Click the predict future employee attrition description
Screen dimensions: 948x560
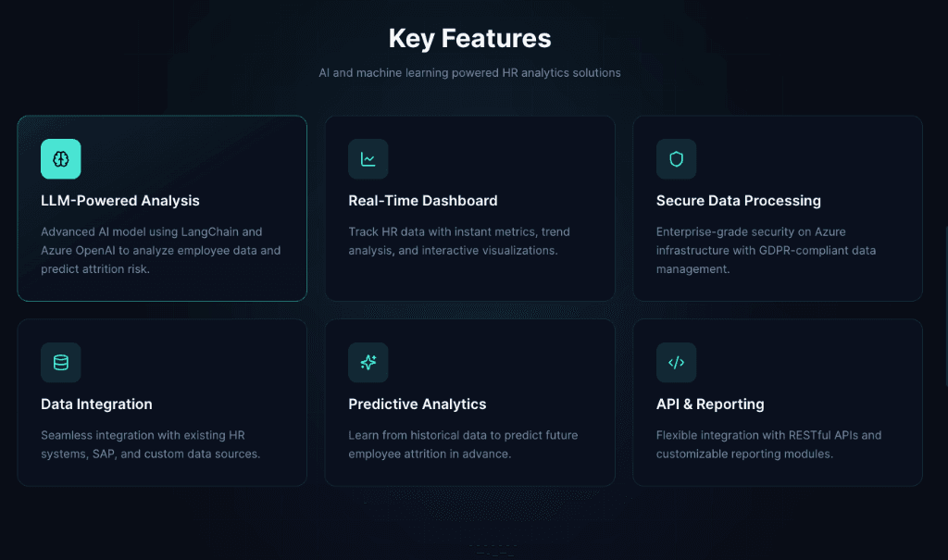[x=461, y=445]
